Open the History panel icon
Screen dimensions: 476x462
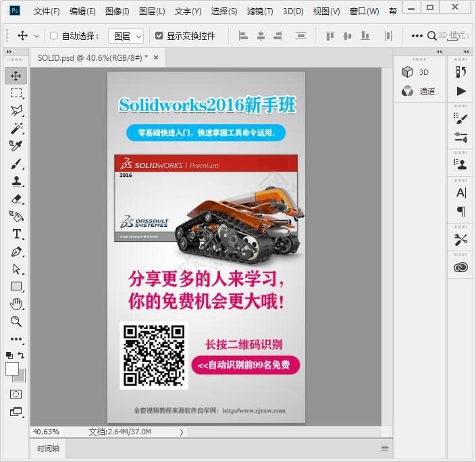click(461, 72)
